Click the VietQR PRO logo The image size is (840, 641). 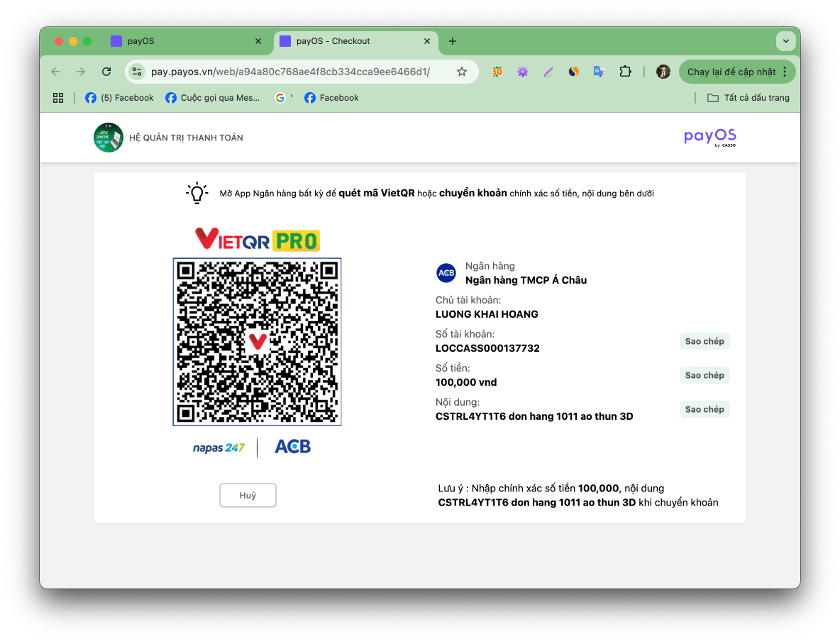coord(257,240)
